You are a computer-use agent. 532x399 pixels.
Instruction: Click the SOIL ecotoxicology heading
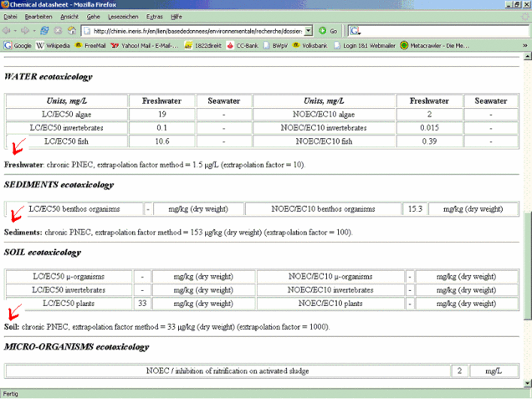(x=43, y=253)
